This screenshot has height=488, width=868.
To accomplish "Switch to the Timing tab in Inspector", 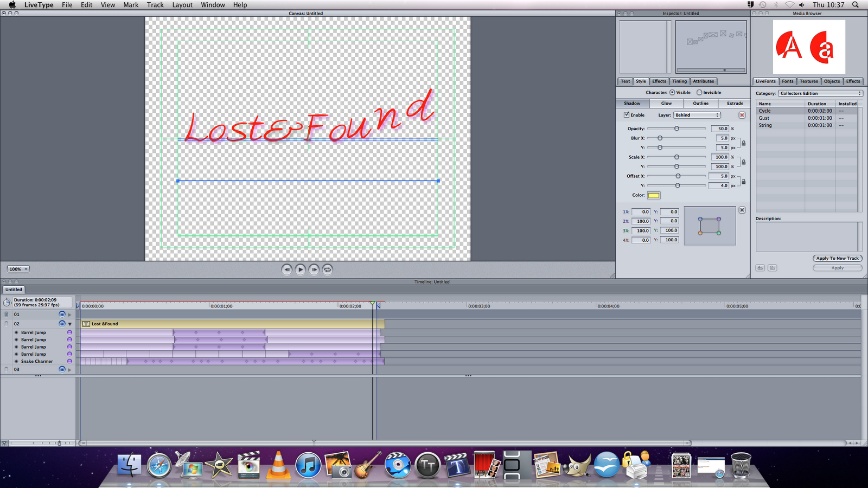I will click(680, 81).
